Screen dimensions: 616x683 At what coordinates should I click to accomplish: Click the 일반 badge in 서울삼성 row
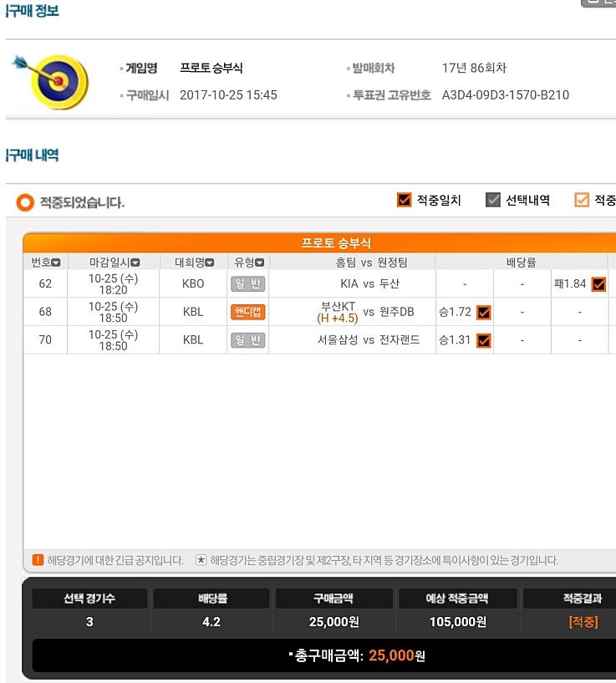tap(248, 339)
